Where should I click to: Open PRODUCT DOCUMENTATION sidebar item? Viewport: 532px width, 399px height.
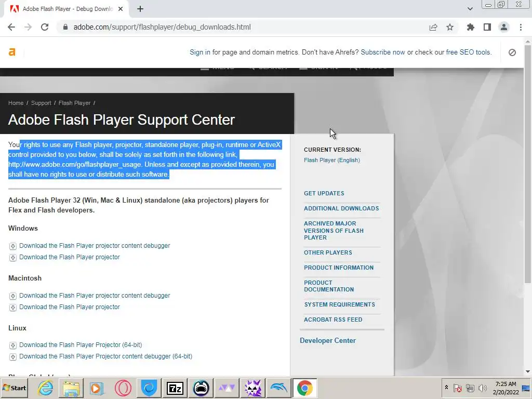(x=329, y=286)
